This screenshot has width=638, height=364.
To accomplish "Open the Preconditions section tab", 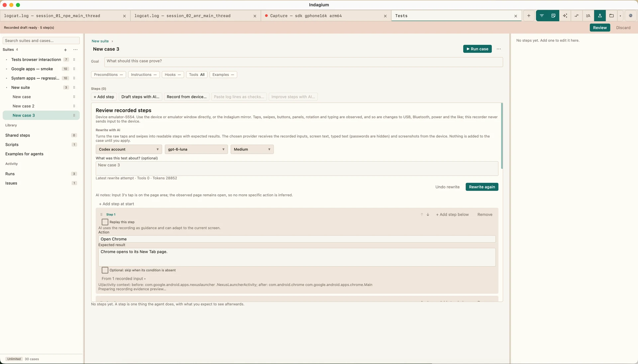I will 108,75.
